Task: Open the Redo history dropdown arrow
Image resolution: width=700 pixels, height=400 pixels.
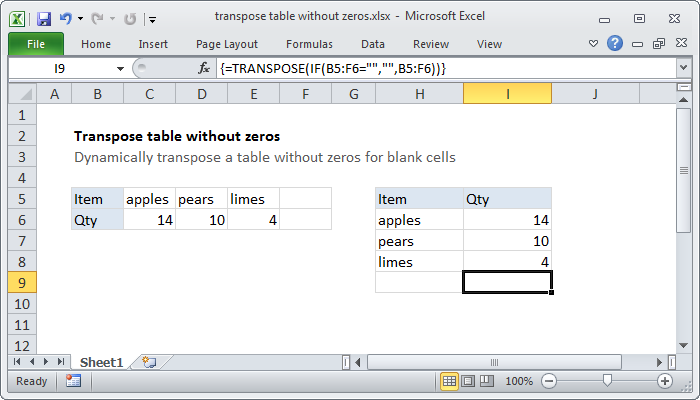Action: coord(112,19)
